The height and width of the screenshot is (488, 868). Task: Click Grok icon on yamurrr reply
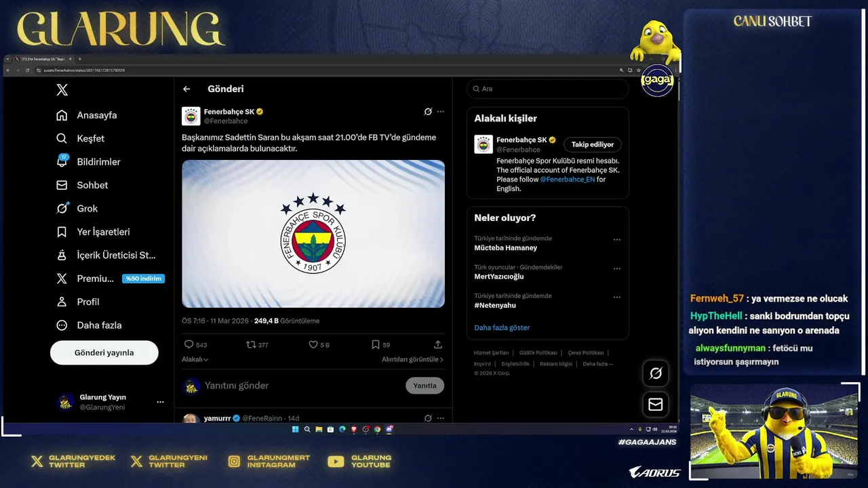428,418
